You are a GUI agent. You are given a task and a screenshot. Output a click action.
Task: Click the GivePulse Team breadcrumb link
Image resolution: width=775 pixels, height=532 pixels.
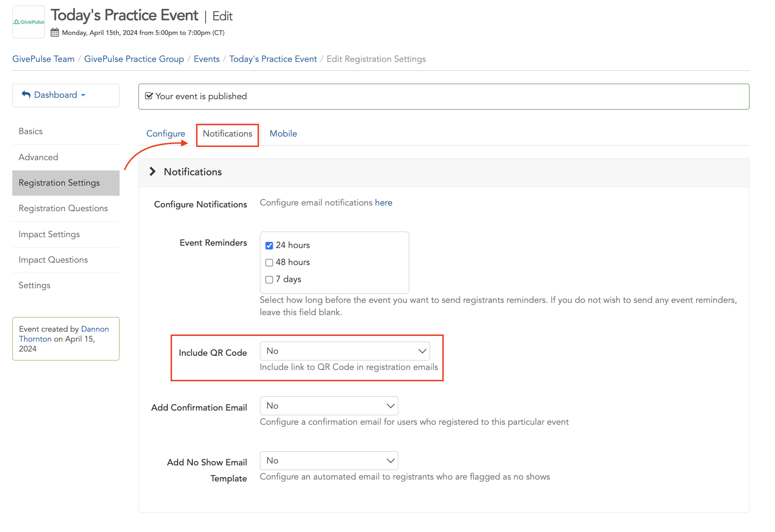pyautogui.click(x=43, y=59)
